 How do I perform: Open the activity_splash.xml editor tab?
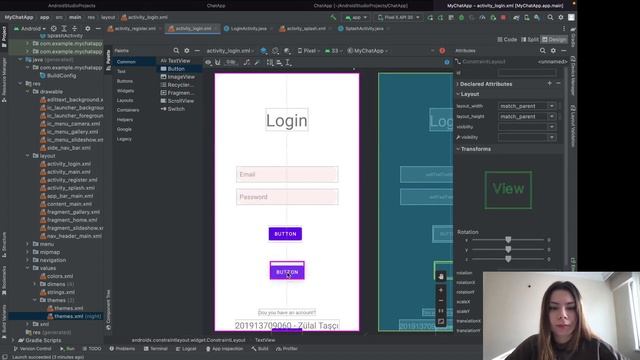click(x=306, y=29)
